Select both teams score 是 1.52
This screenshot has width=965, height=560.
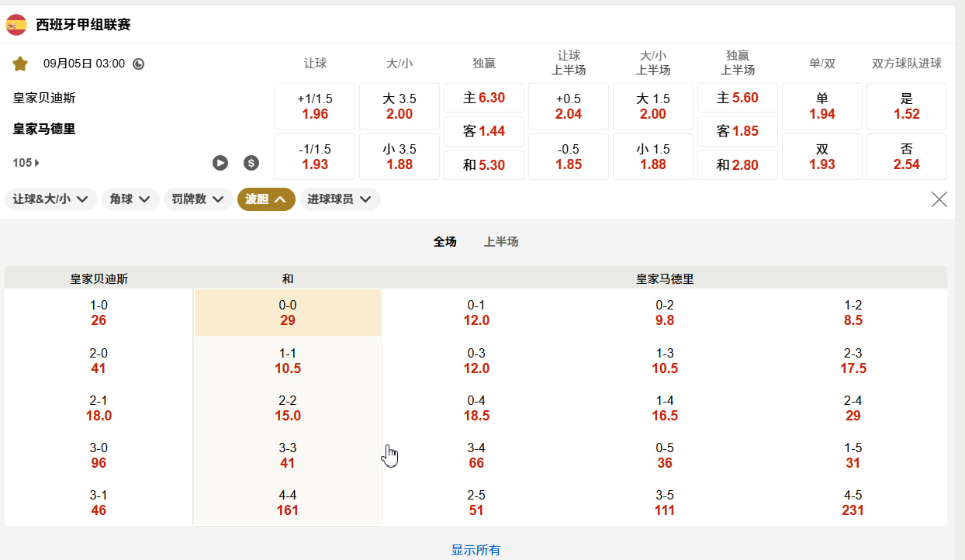[907, 106]
